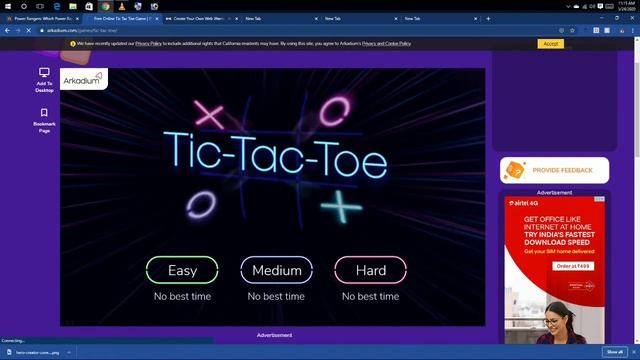Launch Microsoft Edge from taskbar

[x=57, y=6]
